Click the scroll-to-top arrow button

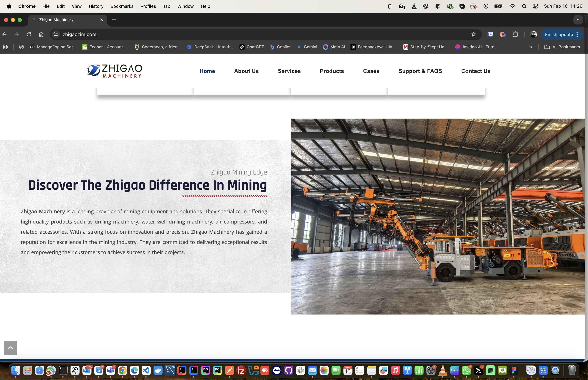(10, 348)
